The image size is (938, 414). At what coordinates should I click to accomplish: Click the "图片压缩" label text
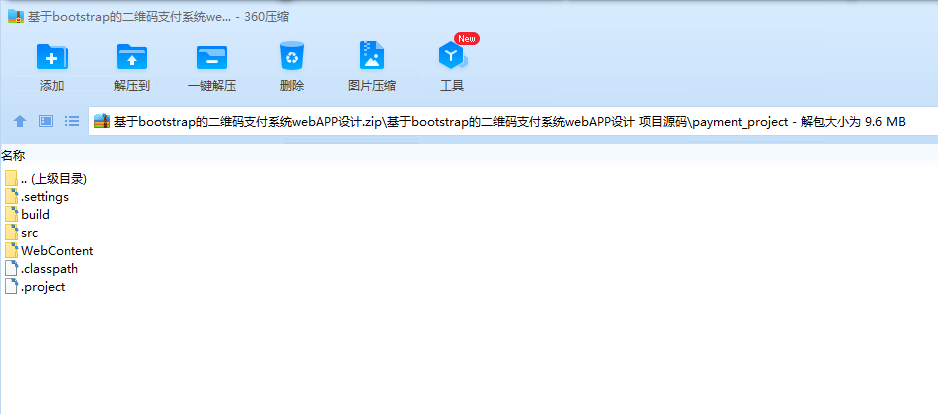click(x=371, y=86)
